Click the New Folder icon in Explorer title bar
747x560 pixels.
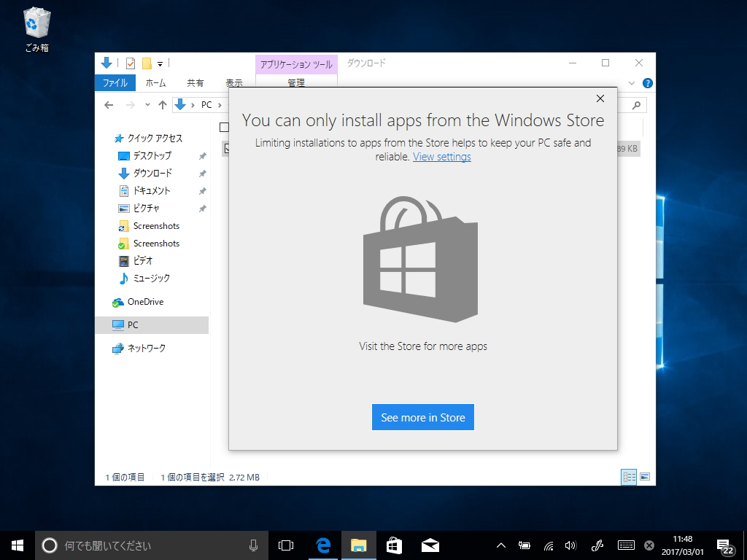click(147, 63)
